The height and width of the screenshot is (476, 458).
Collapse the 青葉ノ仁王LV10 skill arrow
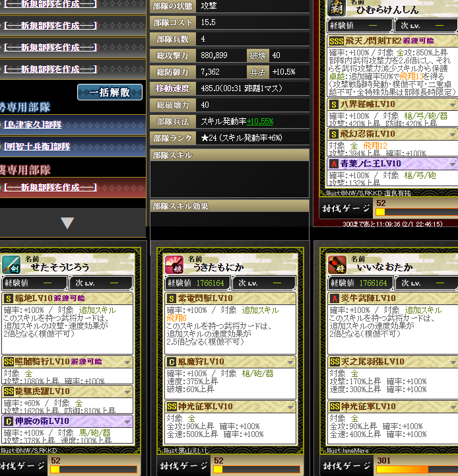point(453,164)
